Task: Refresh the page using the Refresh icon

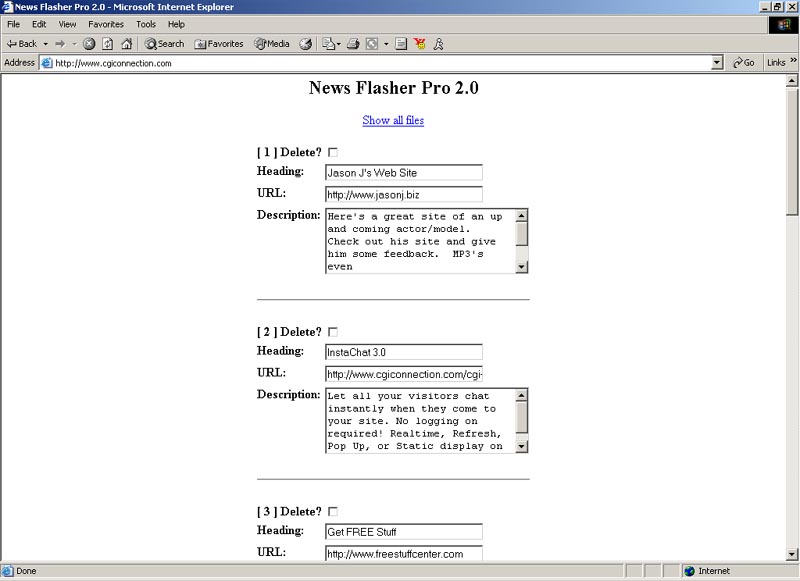Action: pyautogui.click(x=108, y=44)
